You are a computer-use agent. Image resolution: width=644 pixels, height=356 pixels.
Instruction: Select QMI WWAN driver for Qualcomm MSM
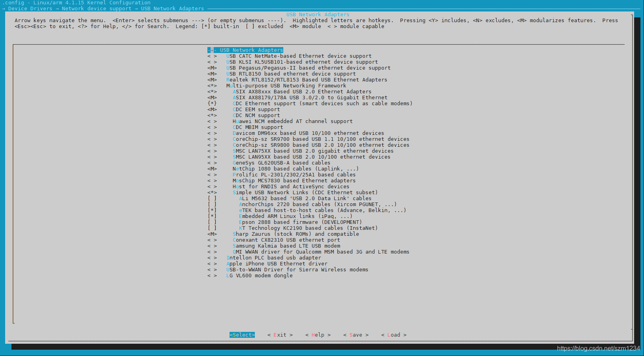321,252
